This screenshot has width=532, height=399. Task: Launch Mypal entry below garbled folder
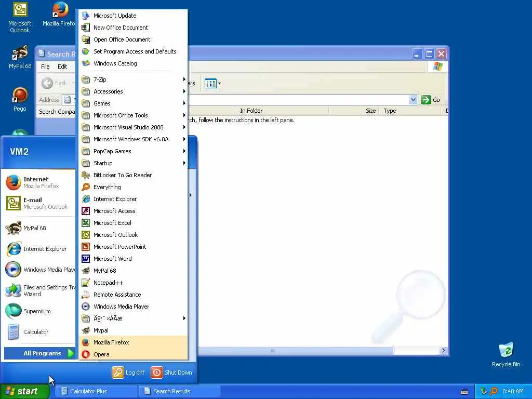pos(133,330)
